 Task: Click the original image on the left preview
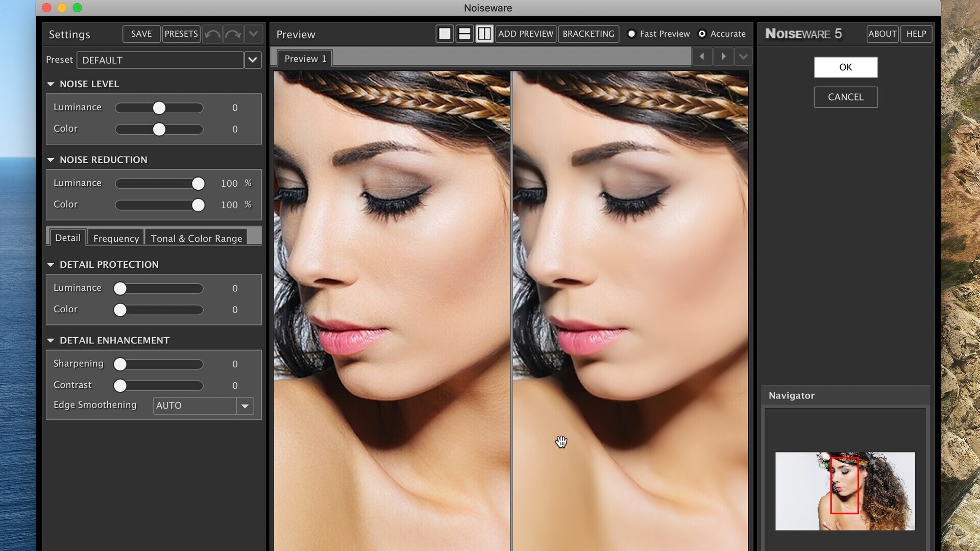391,311
